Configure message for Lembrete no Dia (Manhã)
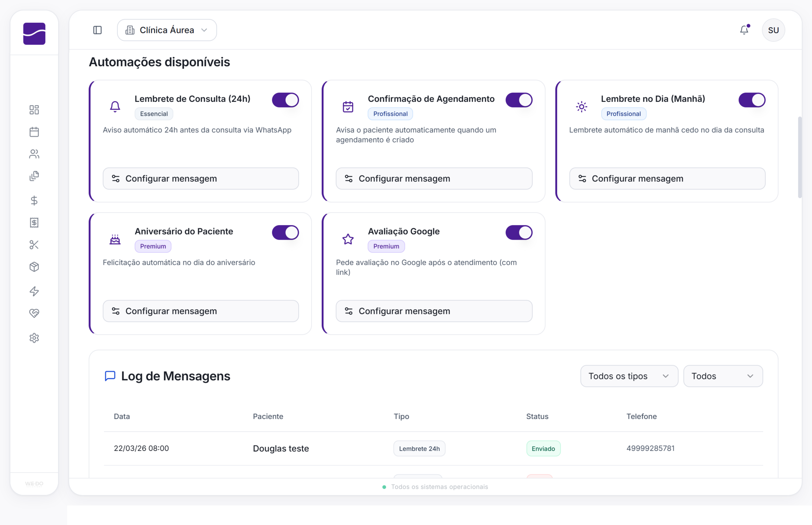The image size is (812, 525). [x=667, y=179]
